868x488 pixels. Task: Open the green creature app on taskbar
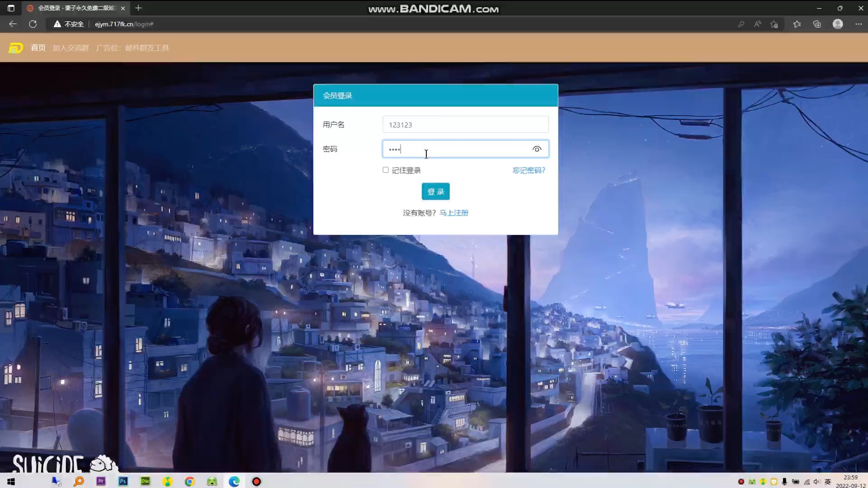point(212,481)
